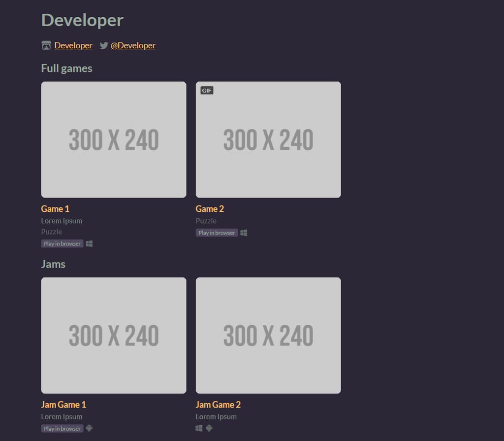Click the Windows icon under Game 1
504x441 pixels.
pos(89,244)
